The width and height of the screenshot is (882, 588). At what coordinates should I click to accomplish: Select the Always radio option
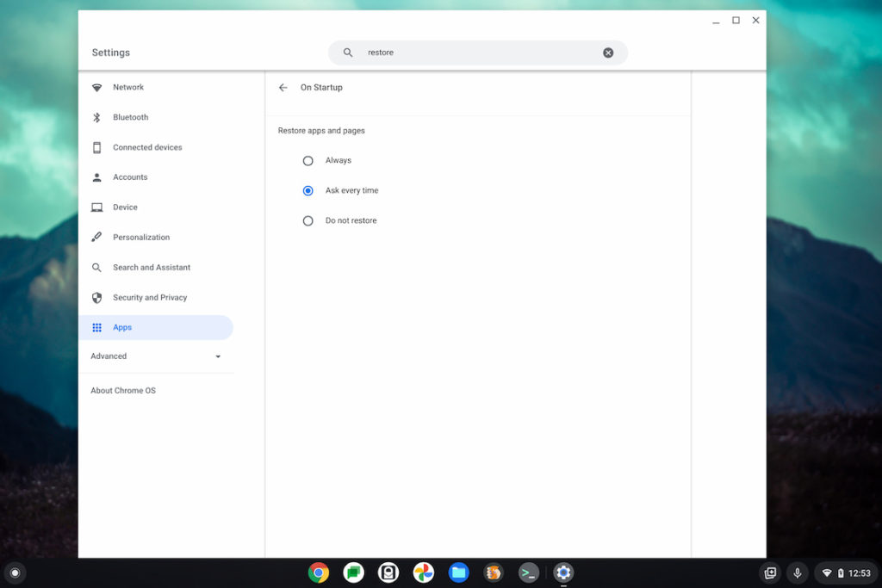point(307,161)
